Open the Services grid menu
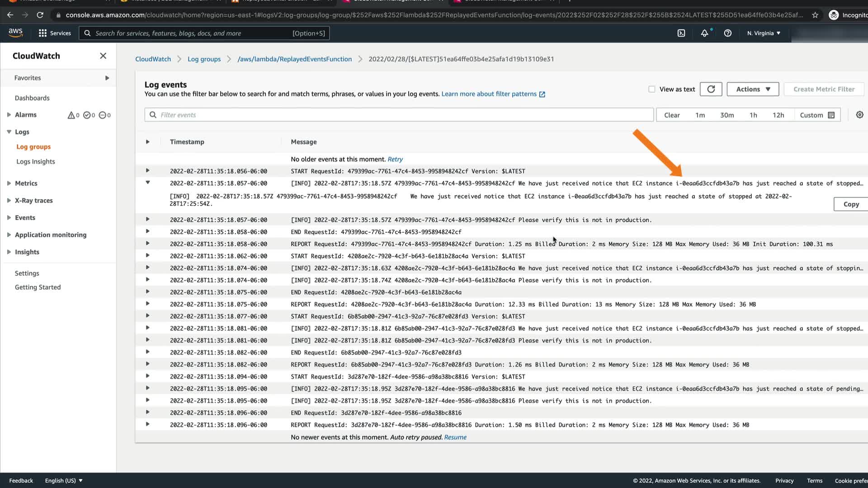This screenshot has height=488, width=868. 55,33
